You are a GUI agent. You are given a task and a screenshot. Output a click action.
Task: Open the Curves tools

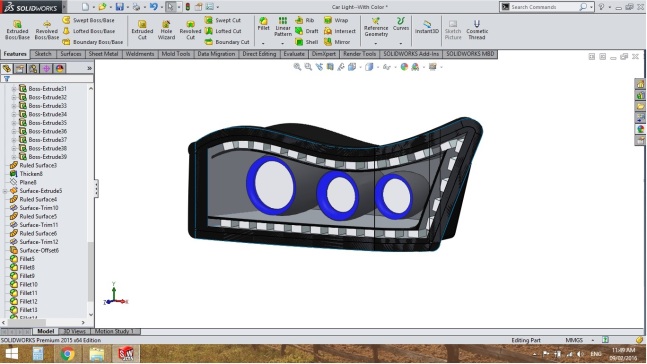click(x=401, y=24)
